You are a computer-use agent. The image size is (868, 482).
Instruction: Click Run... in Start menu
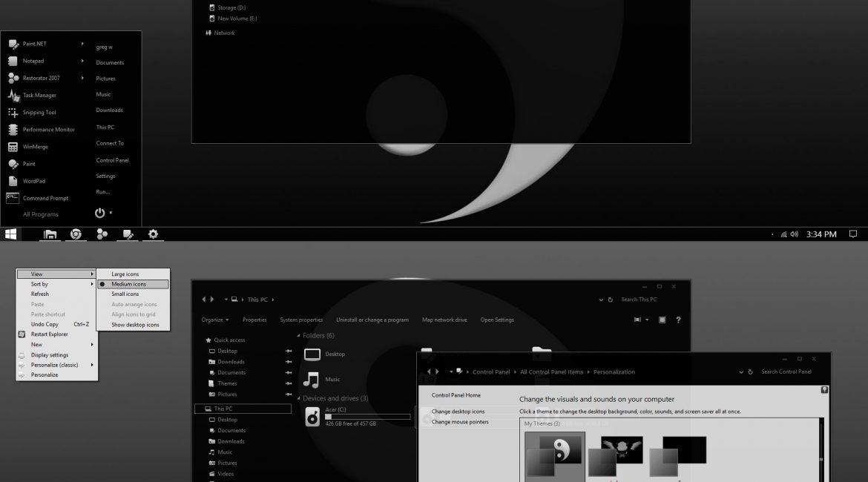(103, 192)
